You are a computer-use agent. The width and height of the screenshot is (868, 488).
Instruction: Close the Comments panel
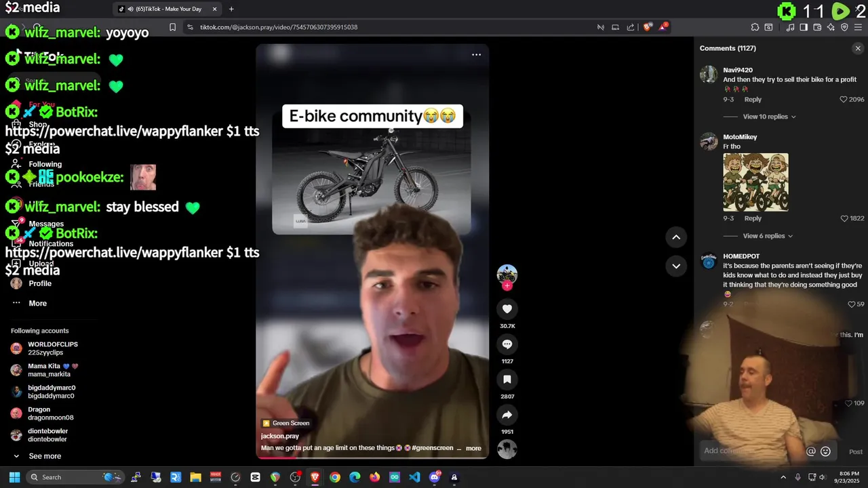click(858, 48)
